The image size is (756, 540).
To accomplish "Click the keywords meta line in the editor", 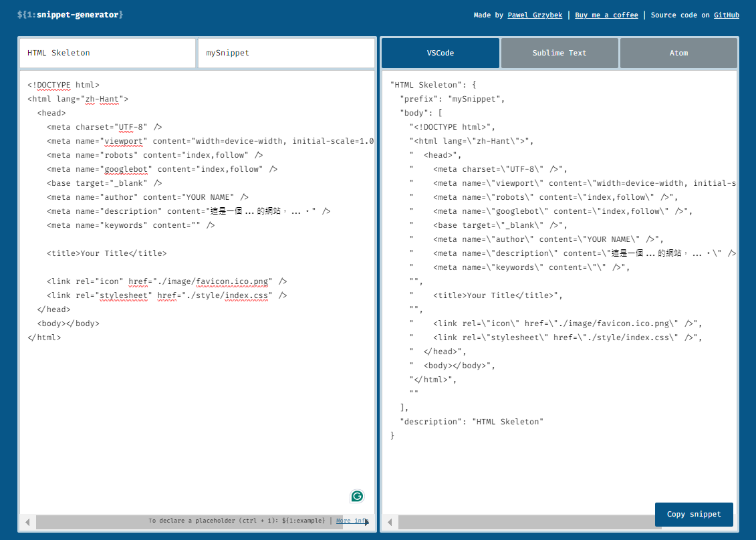I will (130, 225).
